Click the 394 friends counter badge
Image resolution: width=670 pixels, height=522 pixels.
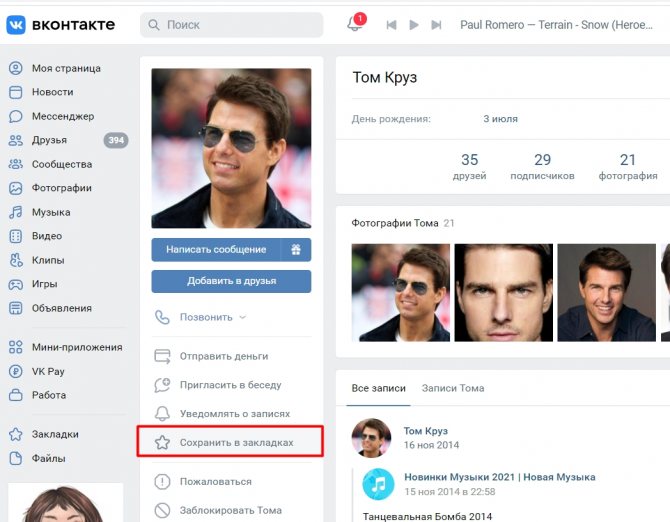point(116,140)
